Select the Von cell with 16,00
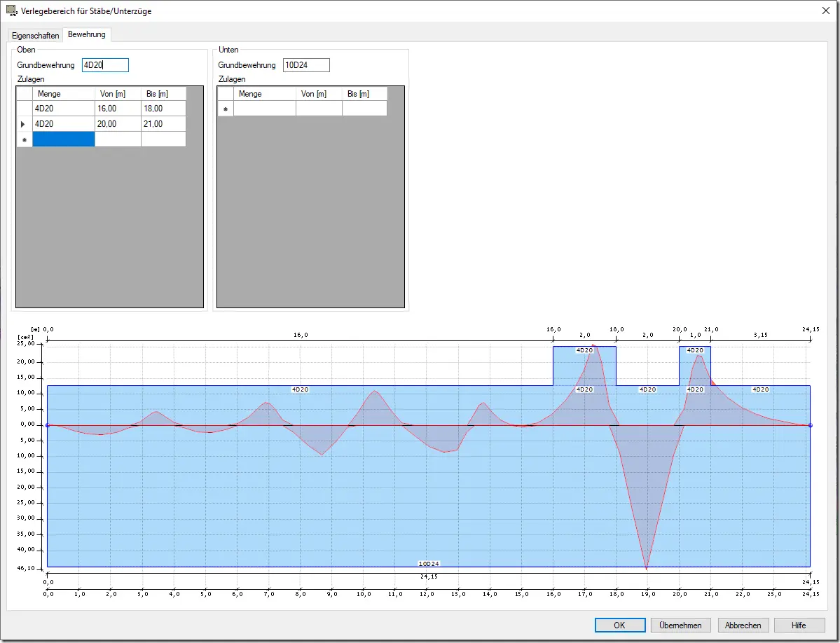The height and width of the screenshot is (643, 840). coord(118,109)
